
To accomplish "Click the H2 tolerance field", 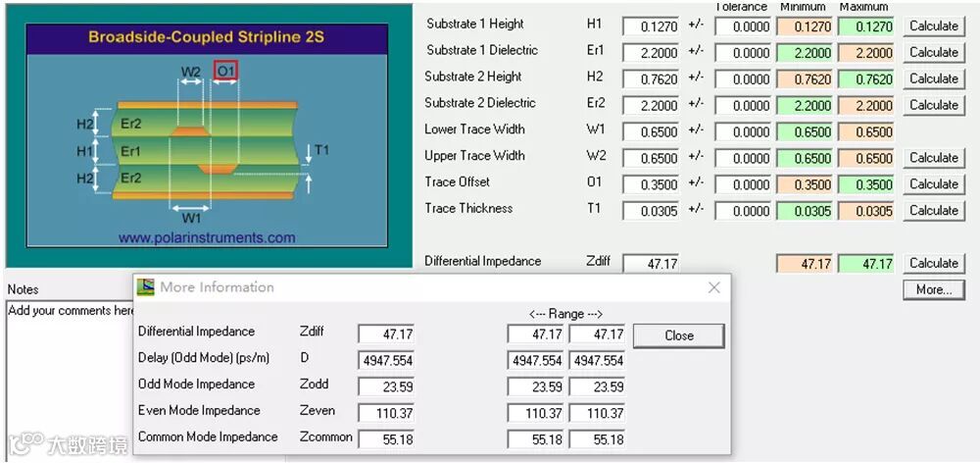I will [x=743, y=79].
